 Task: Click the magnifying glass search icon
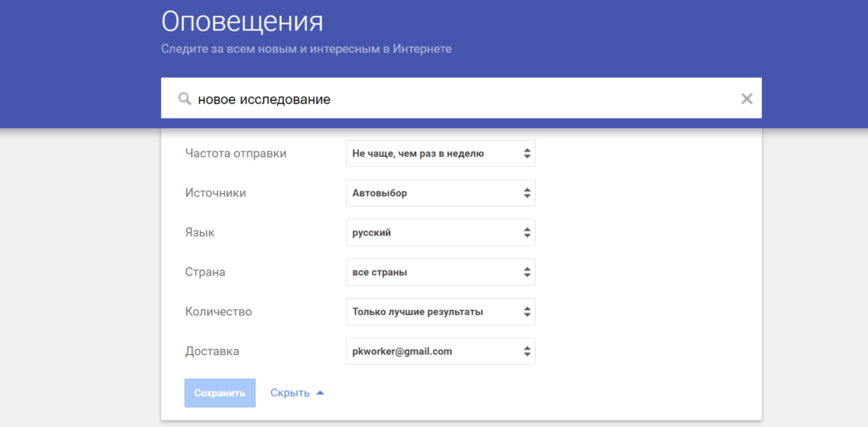click(x=184, y=99)
